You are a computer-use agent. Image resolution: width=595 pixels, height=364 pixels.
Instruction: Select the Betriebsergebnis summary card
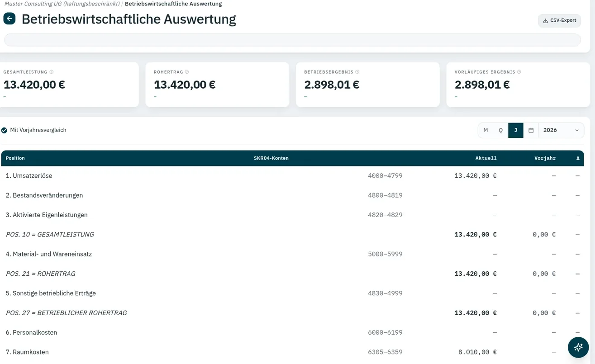[367, 85]
